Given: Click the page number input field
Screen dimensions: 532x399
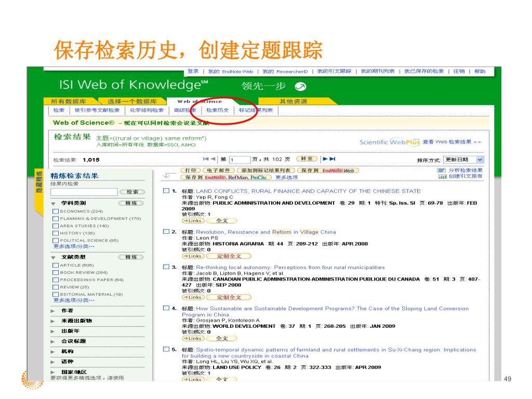Looking at the screenshot, I should pos(240,159).
